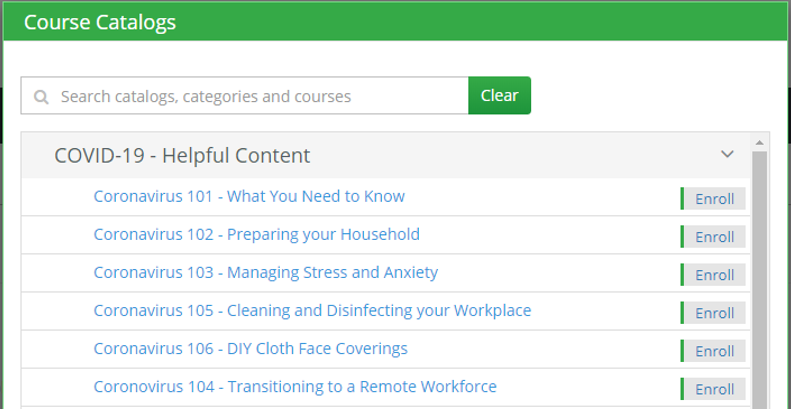Screen dimensions: 791x409
Task: Open Coronavirus 101 - What You Need to Know
Action: [249, 196]
